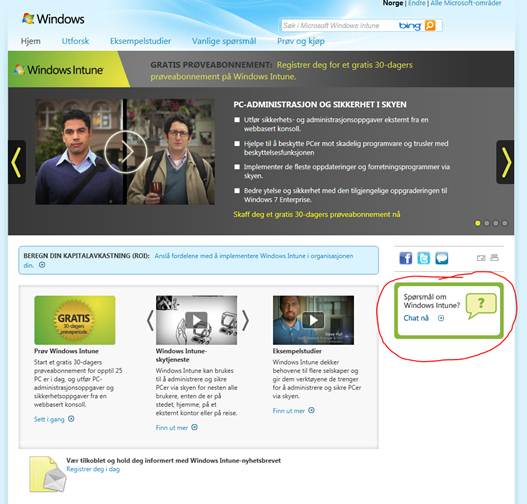The image size is (527, 504).
Task: Click the Alle Microsoft-områder link
Action: coord(466,3)
